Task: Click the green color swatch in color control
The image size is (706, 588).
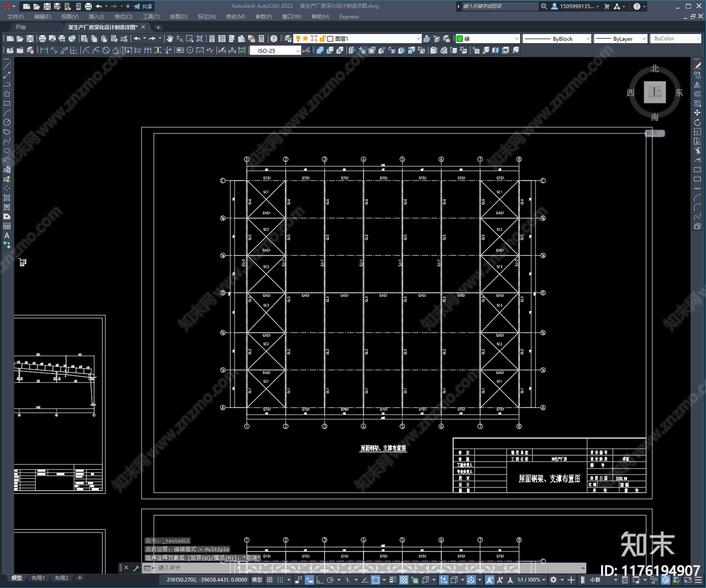Action: [x=459, y=39]
